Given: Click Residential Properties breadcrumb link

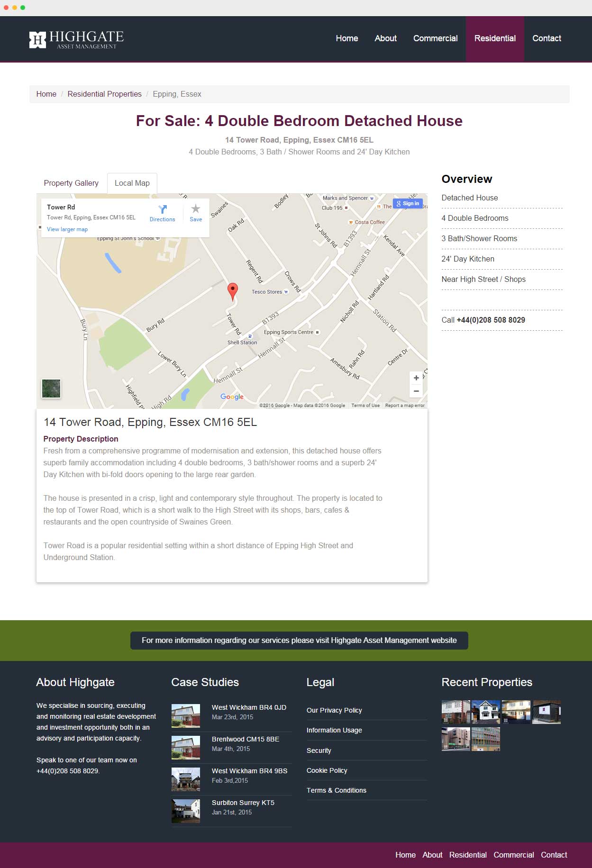Looking at the screenshot, I should [105, 94].
